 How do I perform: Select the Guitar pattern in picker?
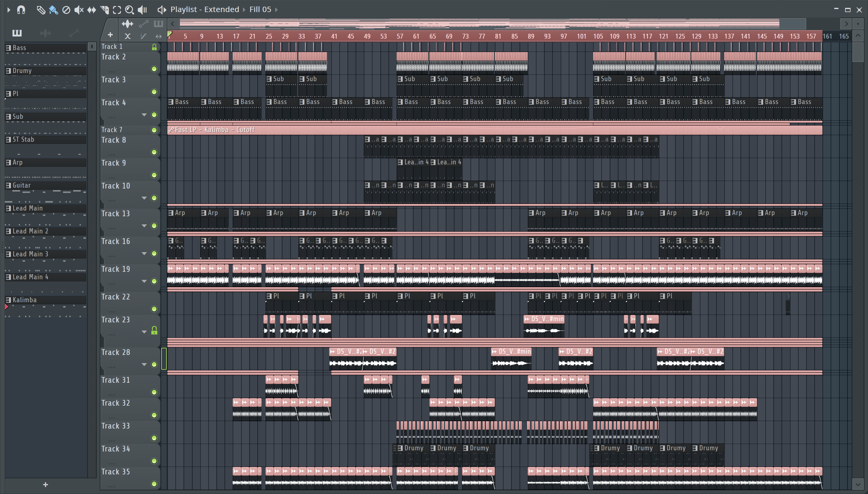pos(46,185)
